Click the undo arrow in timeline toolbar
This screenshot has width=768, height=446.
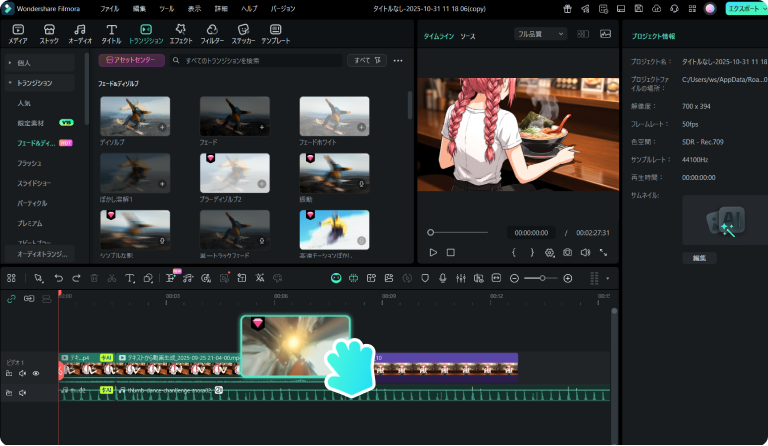[x=60, y=278]
